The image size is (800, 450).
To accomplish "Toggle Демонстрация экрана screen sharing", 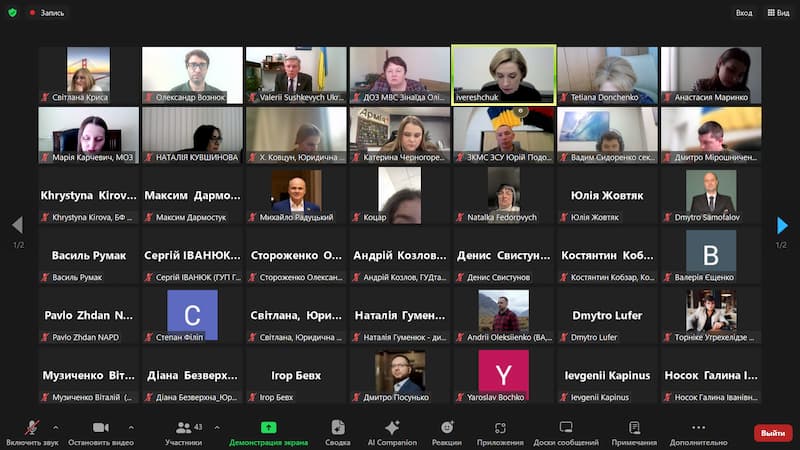I will (x=268, y=432).
